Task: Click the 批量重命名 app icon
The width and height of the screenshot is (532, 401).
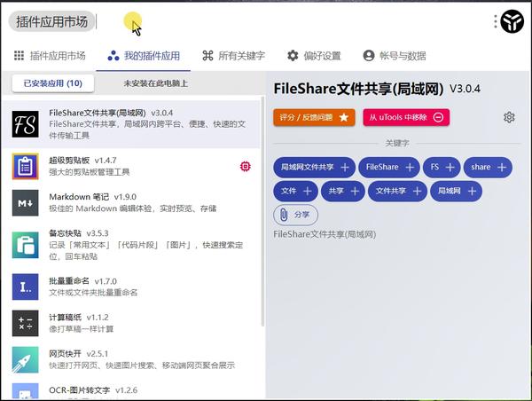Action: pos(26,287)
